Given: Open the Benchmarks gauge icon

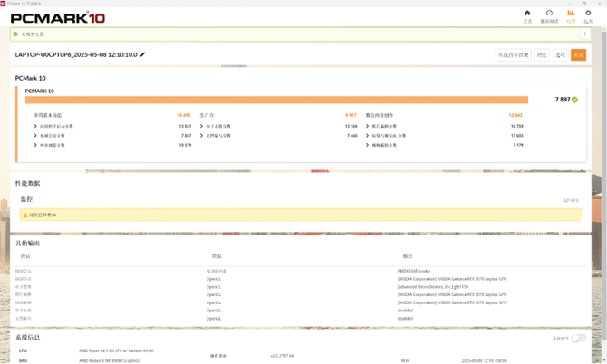Looking at the screenshot, I should pyautogui.click(x=549, y=14).
